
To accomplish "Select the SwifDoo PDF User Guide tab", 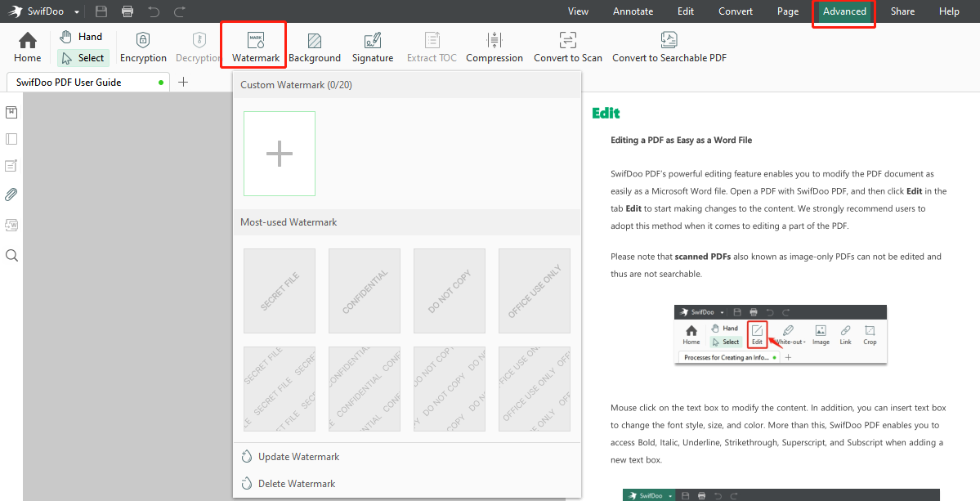I will [x=88, y=82].
